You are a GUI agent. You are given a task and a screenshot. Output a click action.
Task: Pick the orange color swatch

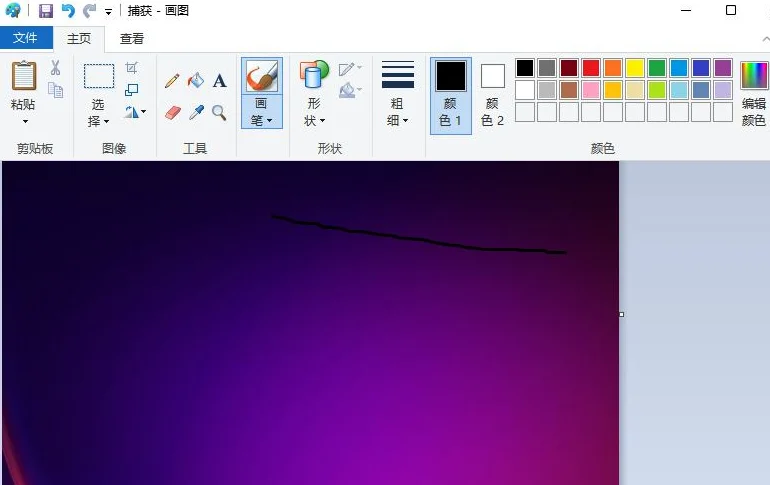(x=613, y=68)
